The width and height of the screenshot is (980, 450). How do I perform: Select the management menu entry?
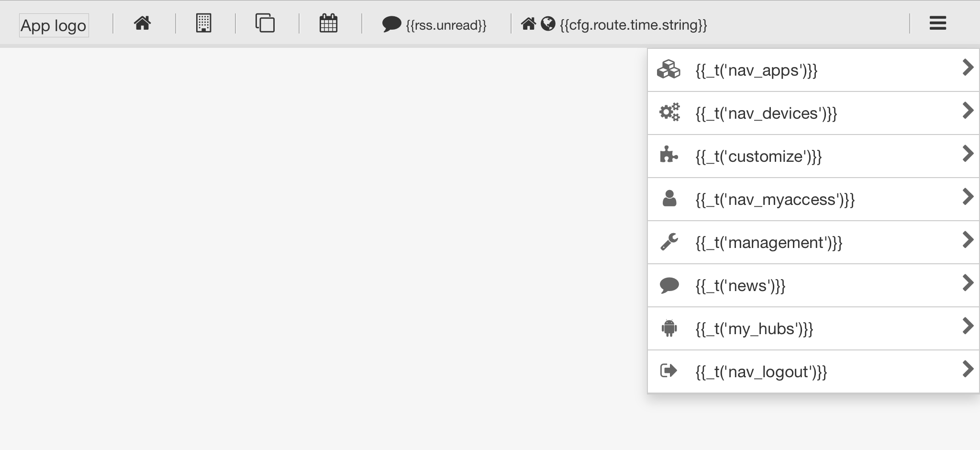click(x=768, y=243)
